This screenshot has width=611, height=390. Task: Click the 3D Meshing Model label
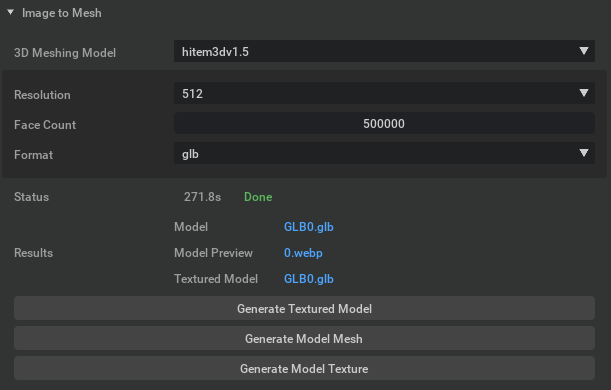[x=65, y=53]
